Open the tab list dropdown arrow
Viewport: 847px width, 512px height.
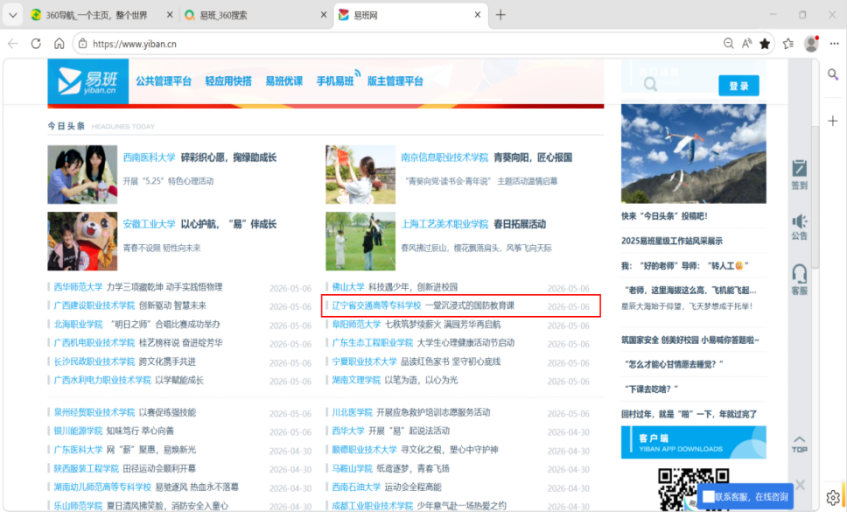tap(12, 15)
